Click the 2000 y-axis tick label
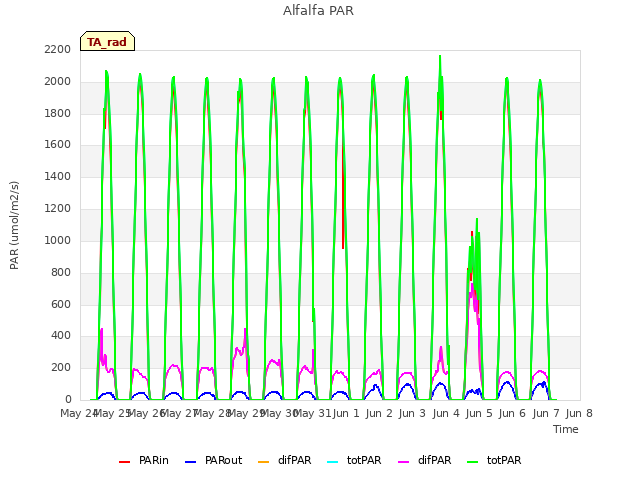This screenshot has width=640, height=480. pos(58,82)
